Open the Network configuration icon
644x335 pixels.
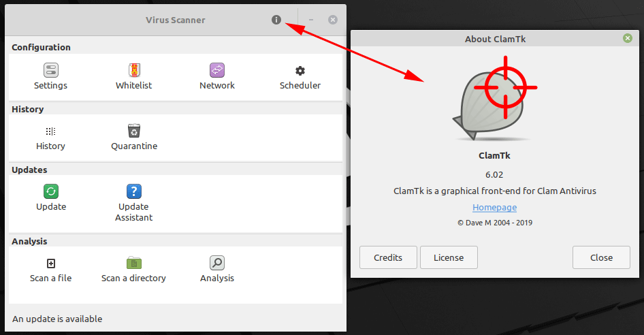(217, 70)
